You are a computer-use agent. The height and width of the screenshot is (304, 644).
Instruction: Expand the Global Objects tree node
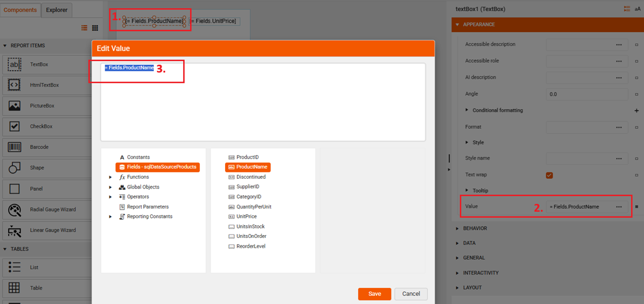point(110,187)
